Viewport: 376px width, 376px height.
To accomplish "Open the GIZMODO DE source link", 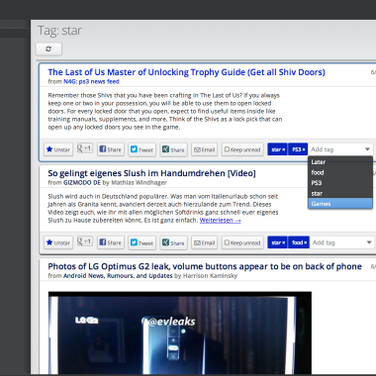I will [82, 183].
